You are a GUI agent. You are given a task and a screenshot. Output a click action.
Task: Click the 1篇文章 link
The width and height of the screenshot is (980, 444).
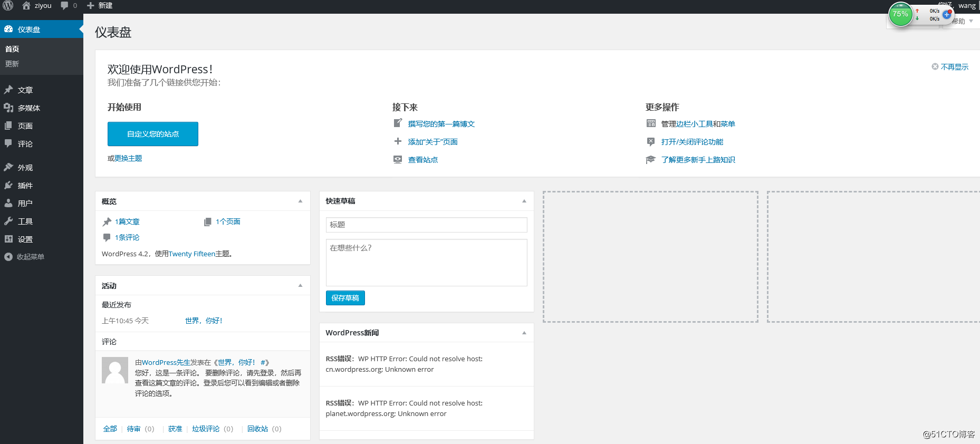[127, 221]
